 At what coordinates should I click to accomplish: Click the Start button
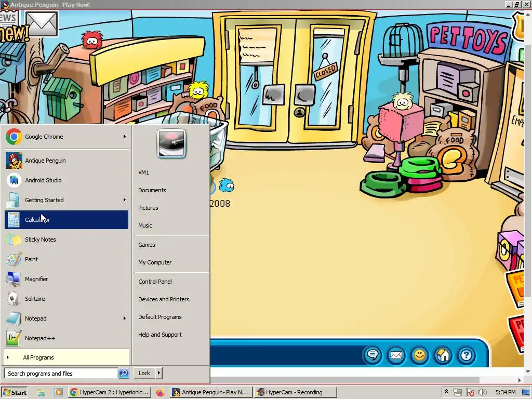pyautogui.click(x=15, y=392)
